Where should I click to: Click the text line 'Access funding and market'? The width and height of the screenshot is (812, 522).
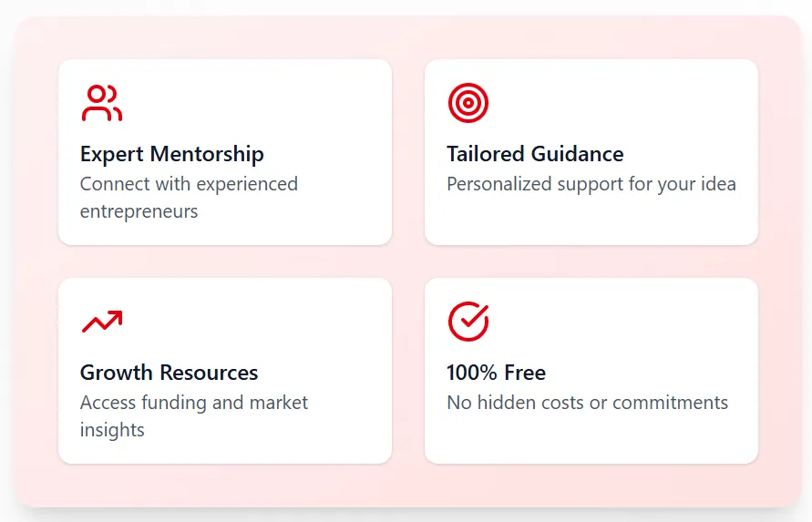(194, 403)
